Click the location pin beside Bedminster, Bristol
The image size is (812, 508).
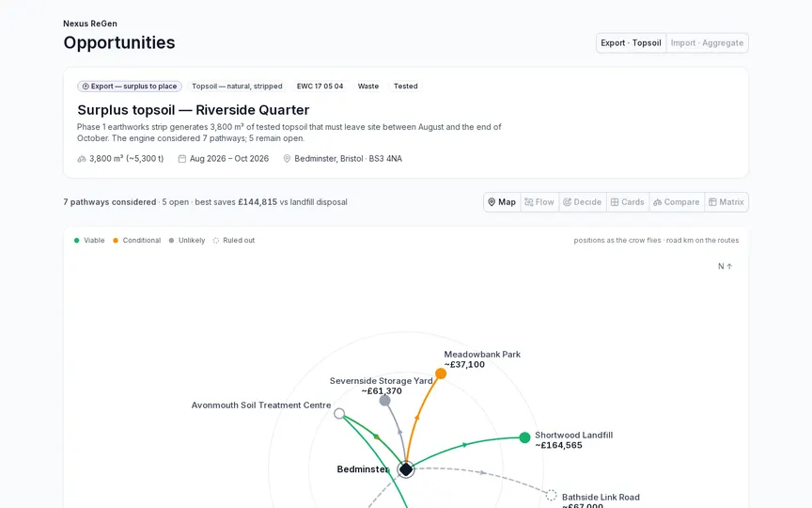coord(287,159)
